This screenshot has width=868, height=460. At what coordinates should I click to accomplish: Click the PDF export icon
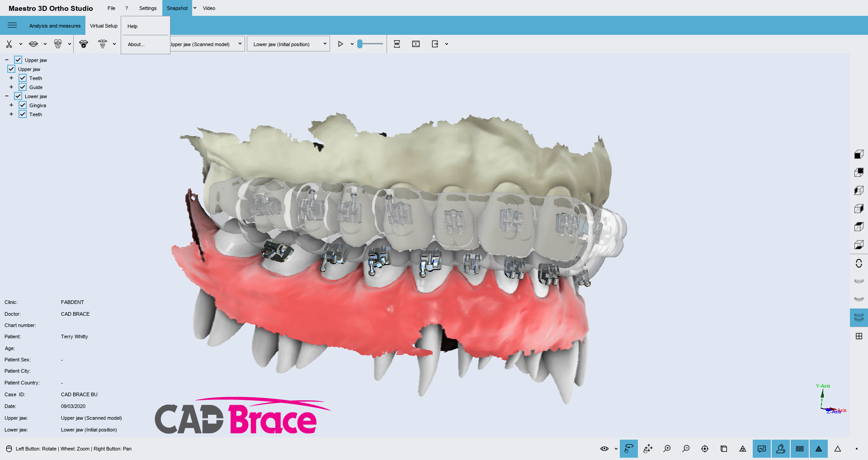397,44
